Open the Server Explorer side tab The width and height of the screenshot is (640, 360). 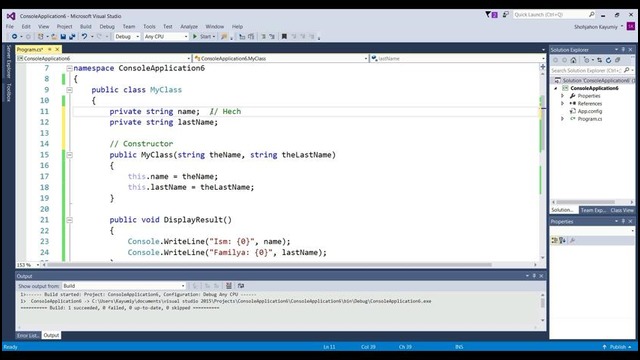click(9, 62)
